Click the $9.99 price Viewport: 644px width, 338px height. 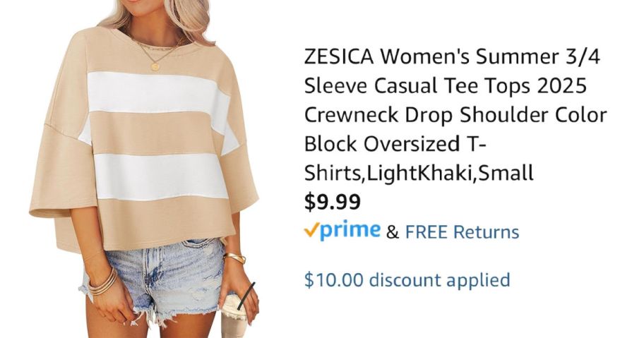click(333, 202)
